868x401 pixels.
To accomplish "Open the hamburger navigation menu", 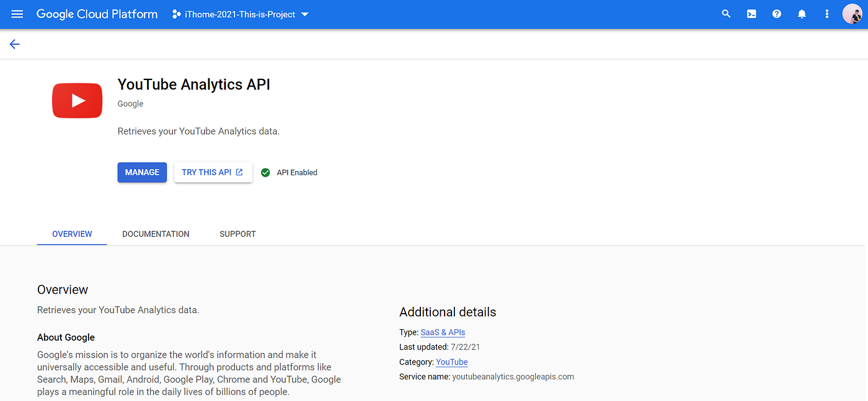I will pyautogui.click(x=17, y=14).
